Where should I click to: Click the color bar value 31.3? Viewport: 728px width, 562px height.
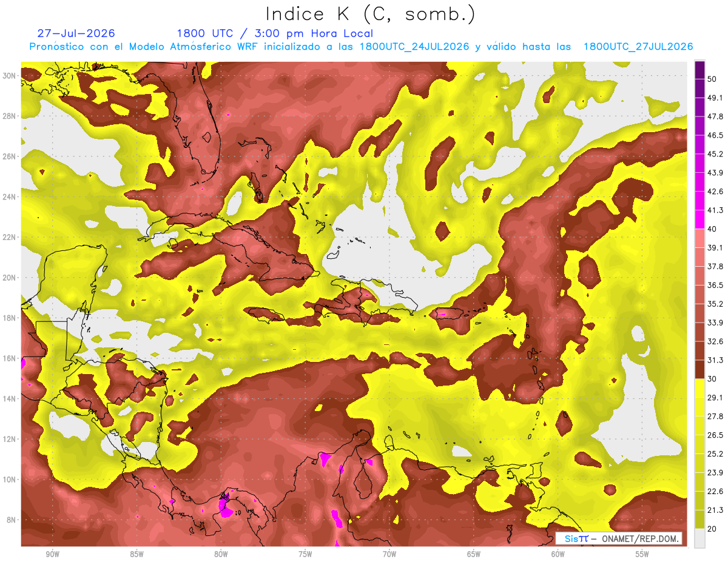point(716,360)
